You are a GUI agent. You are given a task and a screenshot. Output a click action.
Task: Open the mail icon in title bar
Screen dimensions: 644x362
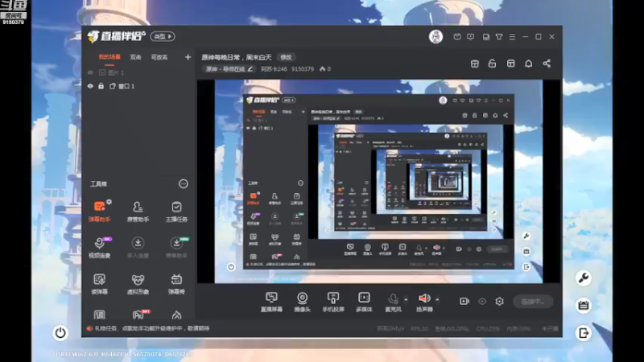pos(457,37)
